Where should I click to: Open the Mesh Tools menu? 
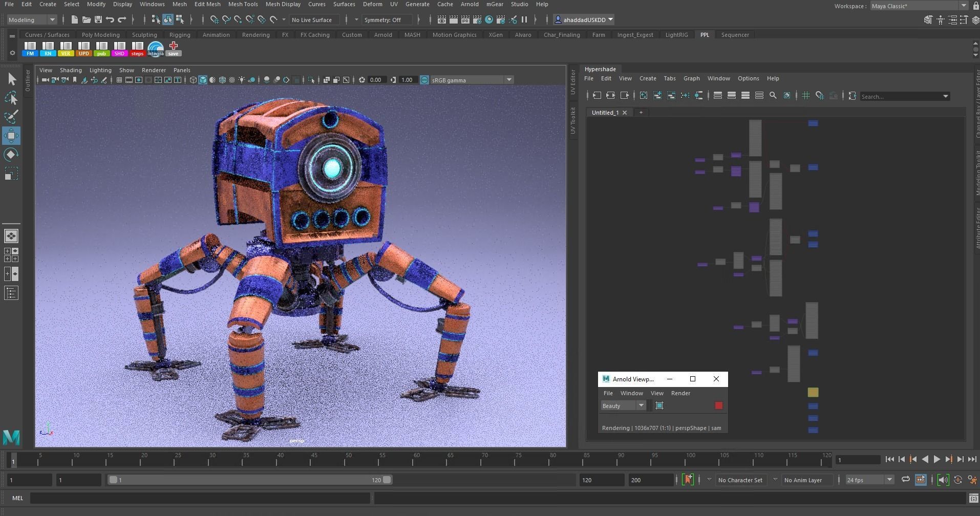click(243, 4)
